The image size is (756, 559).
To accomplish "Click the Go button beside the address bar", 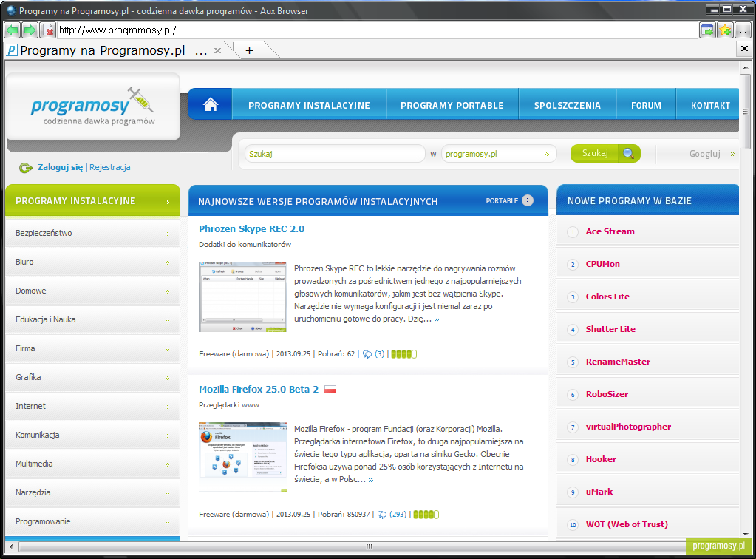I will [707, 30].
